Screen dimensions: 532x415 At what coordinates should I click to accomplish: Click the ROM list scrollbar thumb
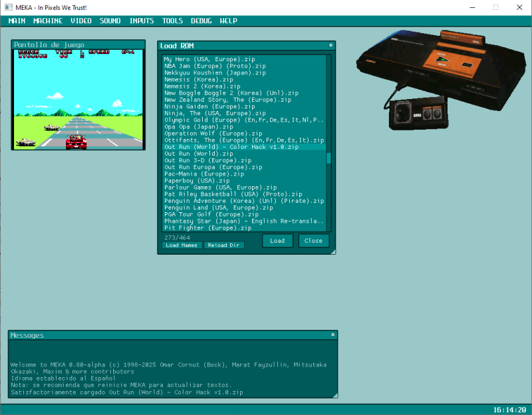(x=329, y=158)
